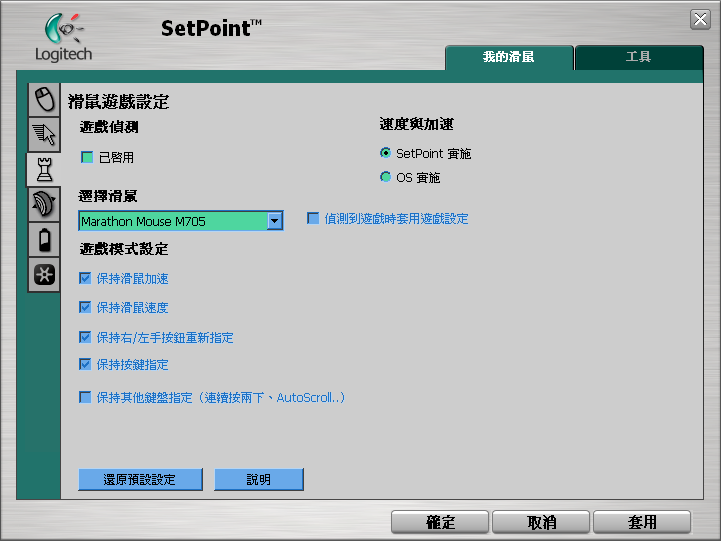The height and width of the screenshot is (541, 721).
Task: Toggle 保持按鍵指定 checkbox
Action: 85,364
